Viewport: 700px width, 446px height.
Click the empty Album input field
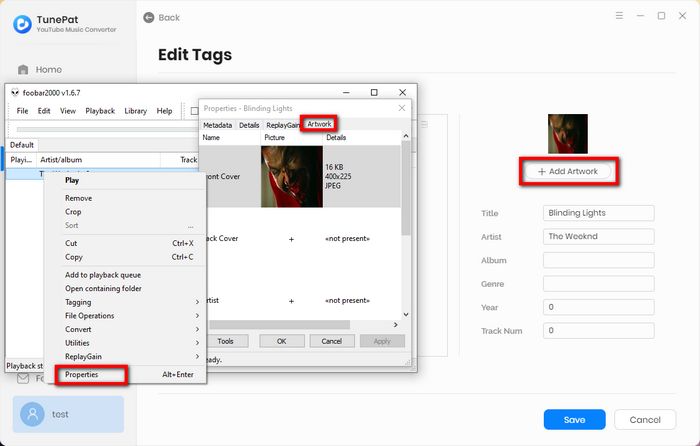tap(598, 260)
